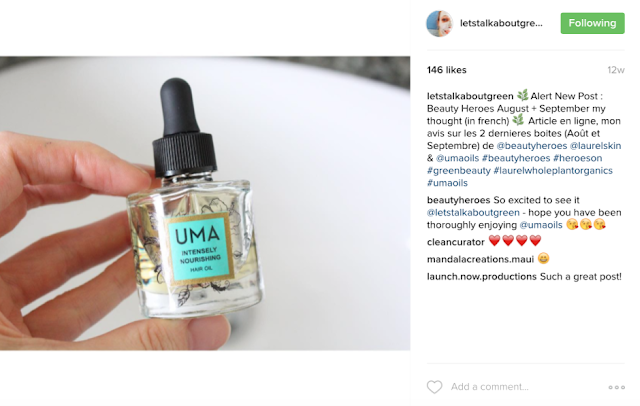Open the @laurelskin mention link
Screen dimensions: 640x406
pos(595,146)
